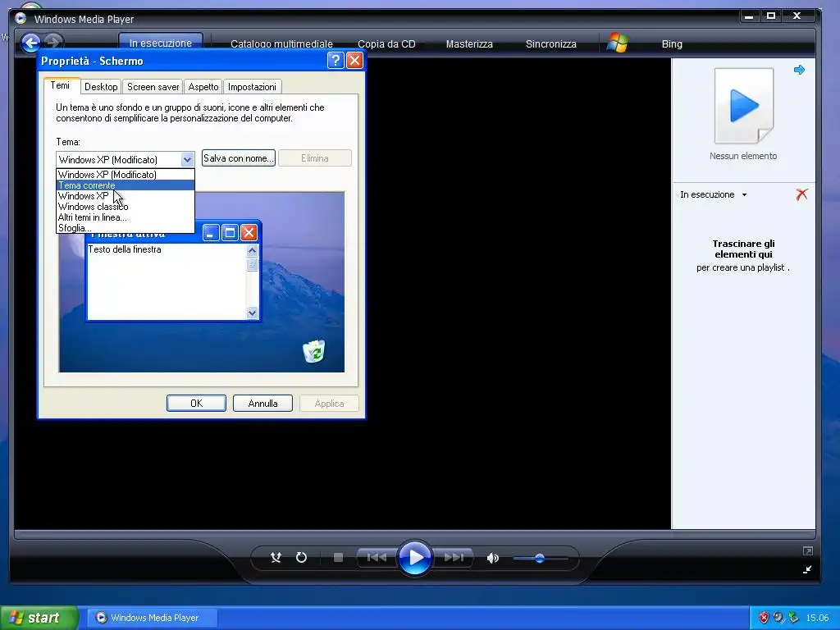Screen dimensions: 840x630
Task: Click the Windows Media Player title bar icon
Action: click(21, 19)
